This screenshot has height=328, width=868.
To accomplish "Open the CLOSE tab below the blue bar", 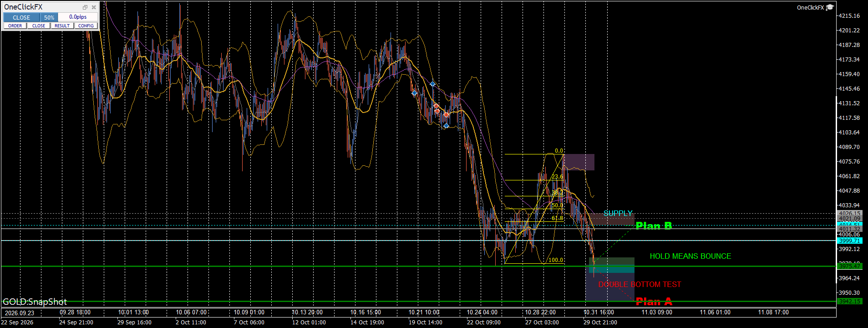I will pyautogui.click(x=39, y=26).
